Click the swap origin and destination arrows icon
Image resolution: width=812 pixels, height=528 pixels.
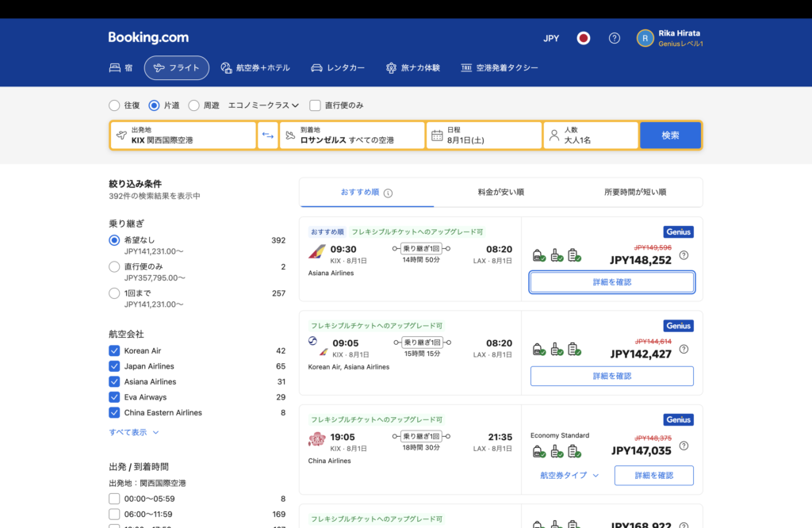pyautogui.click(x=268, y=136)
